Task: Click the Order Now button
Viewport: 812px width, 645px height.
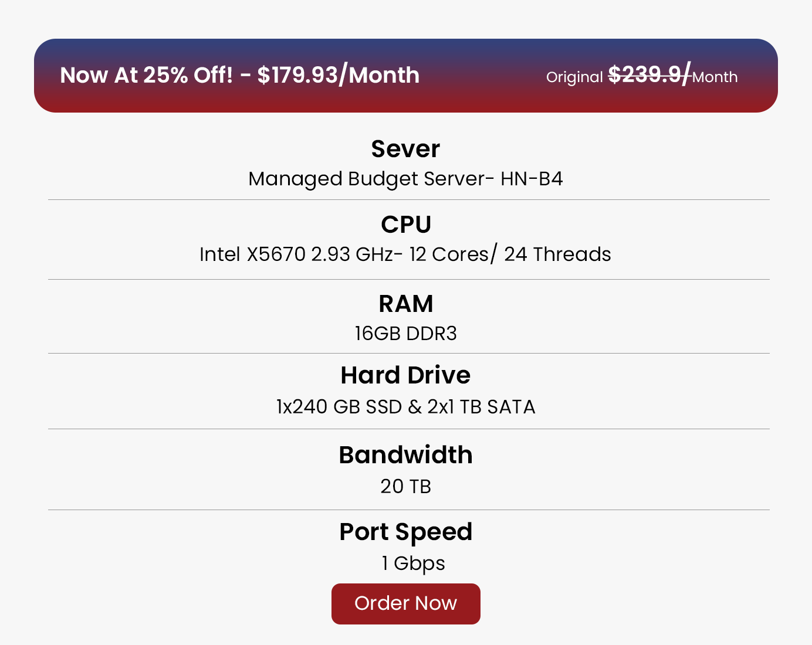Action: click(405, 603)
